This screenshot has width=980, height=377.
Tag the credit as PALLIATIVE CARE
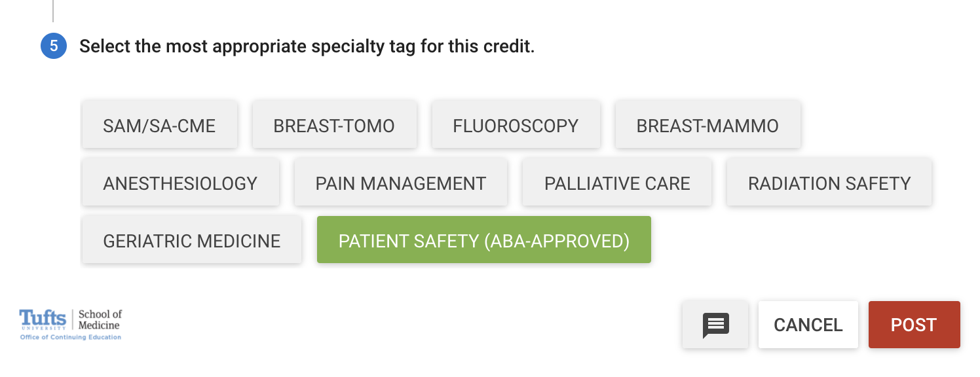coord(617,183)
